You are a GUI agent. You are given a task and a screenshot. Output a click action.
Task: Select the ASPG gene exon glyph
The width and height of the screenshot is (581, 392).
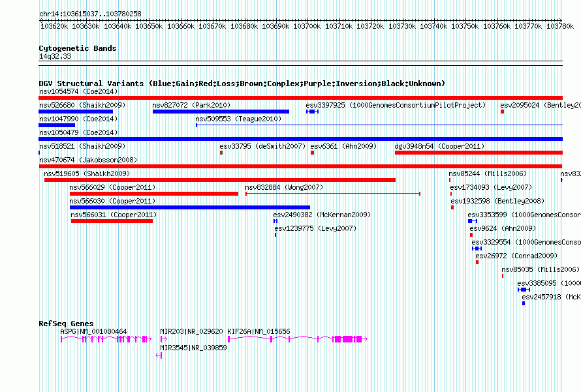point(106,339)
